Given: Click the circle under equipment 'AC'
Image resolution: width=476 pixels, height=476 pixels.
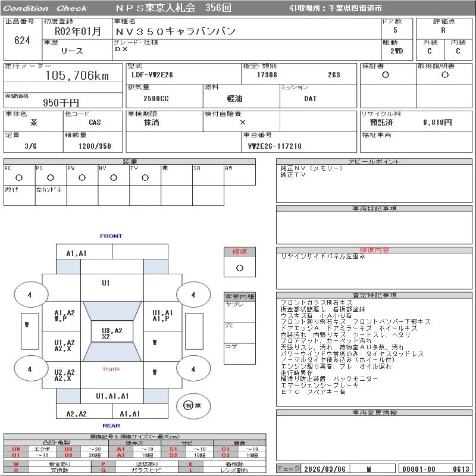Looking at the screenshot, I should 19,177.
